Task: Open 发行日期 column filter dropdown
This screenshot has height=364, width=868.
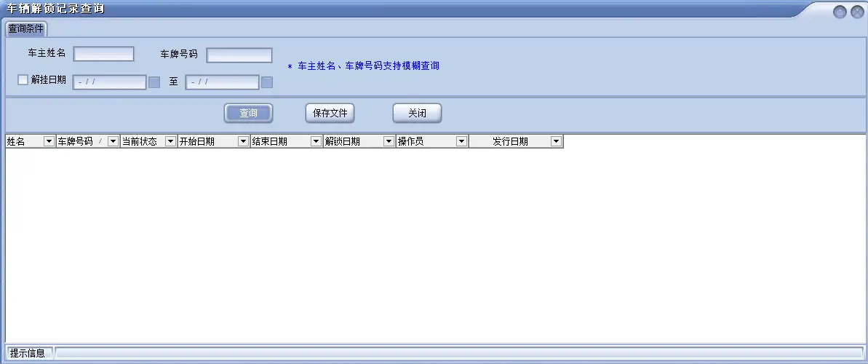Action: 557,141
